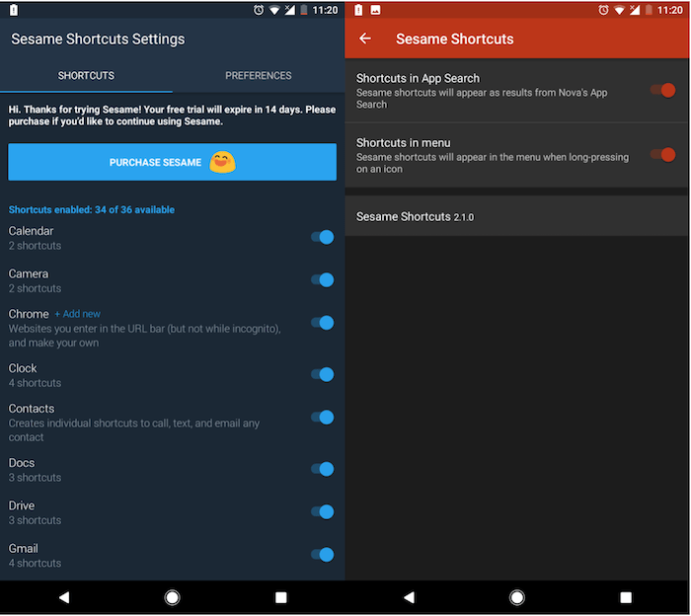Turn off Shortcuts in App Search switch
This screenshot has height=616, width=691.
tap(663, 91)
